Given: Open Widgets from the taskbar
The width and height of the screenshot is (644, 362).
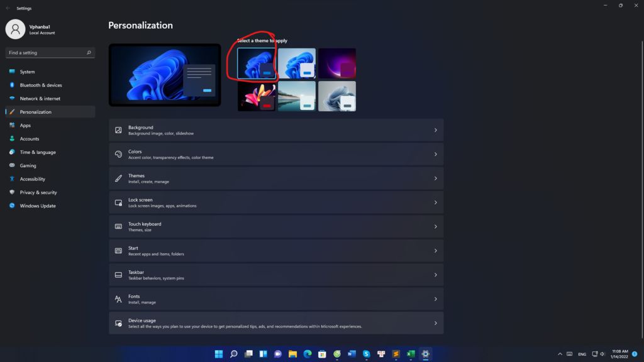Looking at the screenshot, I should 264,354.
